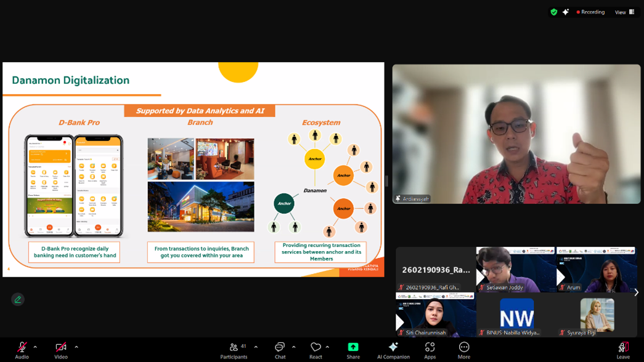Click the left D-Bank Pro phone mockup
The image size is (644, 362).
pyautogui.click(x=49, y=186)
